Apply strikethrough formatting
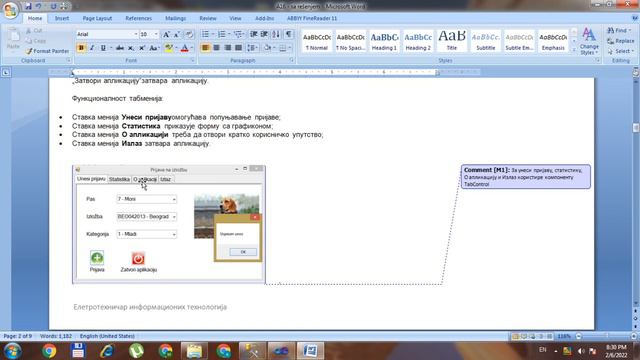This screenshot has height=360, width=640. (120, 48)
